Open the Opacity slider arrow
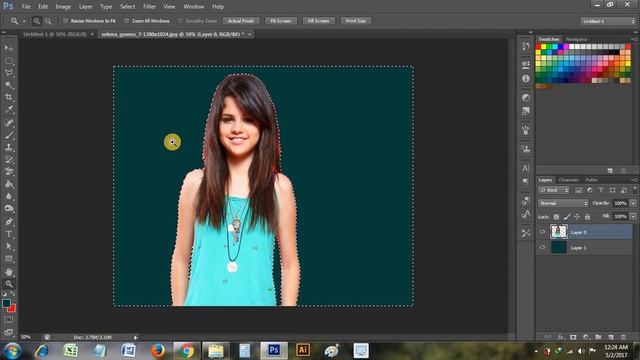Viewport: 640px width, 360px height. [x=633, y=203]
